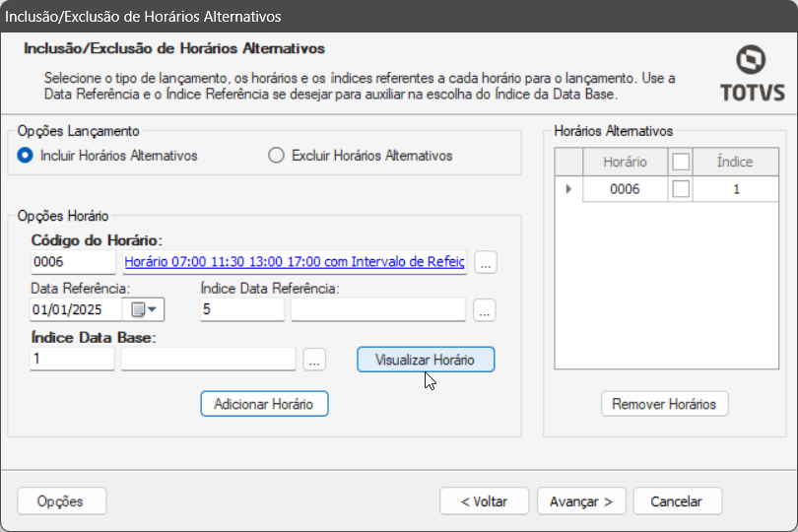Screen dimensions: 798x532
Task: Click the Cancelar button
Action: coord(678,500)
